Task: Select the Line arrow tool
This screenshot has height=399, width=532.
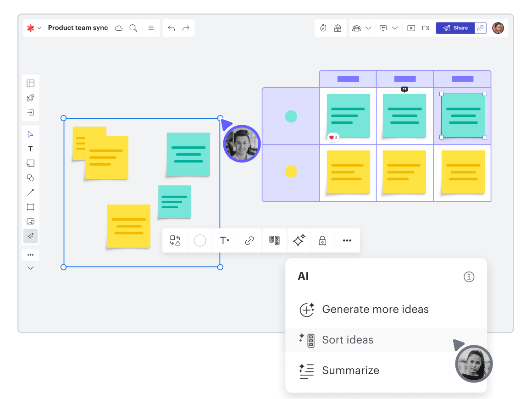Action: [30, 192]
